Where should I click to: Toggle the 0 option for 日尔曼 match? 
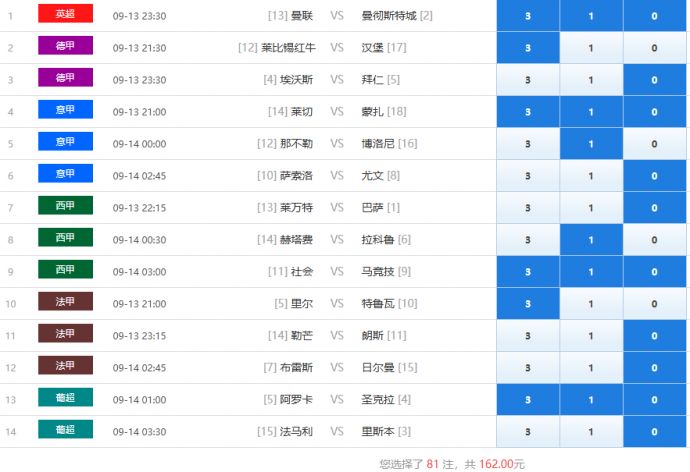(x=654, y=368)
